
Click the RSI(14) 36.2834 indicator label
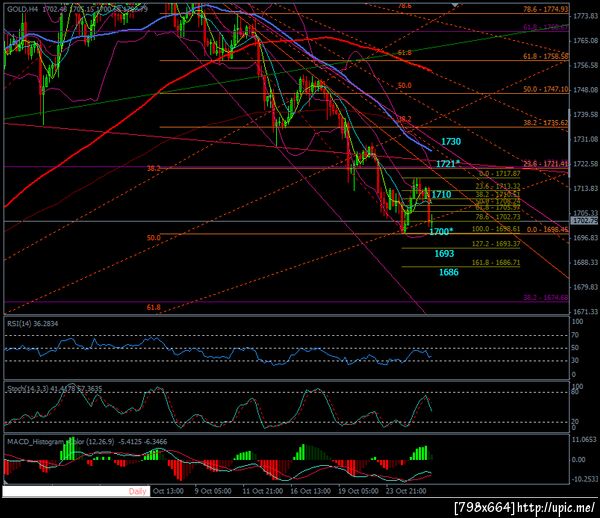tap(33, 324)
